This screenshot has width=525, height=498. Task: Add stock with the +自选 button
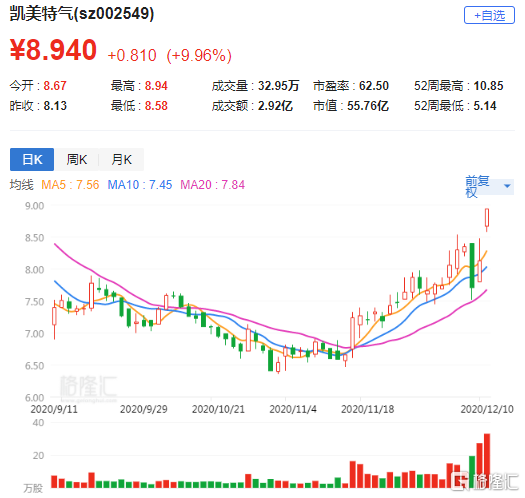point(489,15)
